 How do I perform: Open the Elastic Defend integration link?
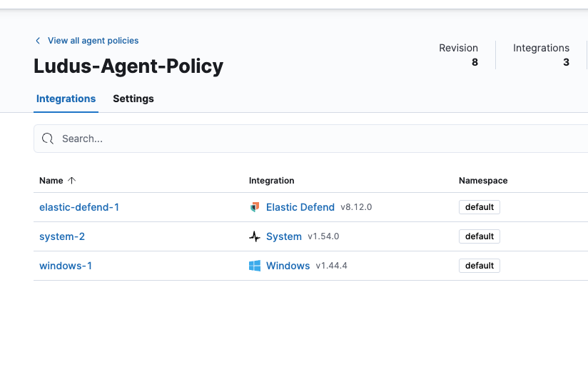point(300,207)
